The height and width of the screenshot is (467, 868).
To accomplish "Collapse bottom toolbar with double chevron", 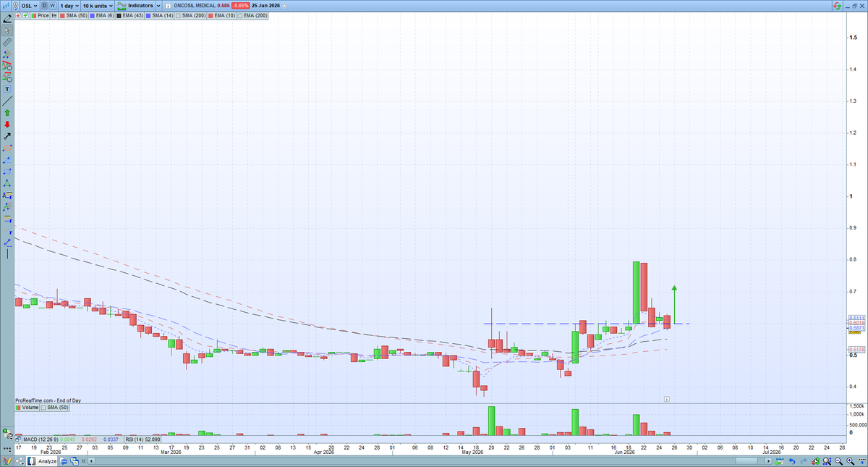I will coord(83,461).
